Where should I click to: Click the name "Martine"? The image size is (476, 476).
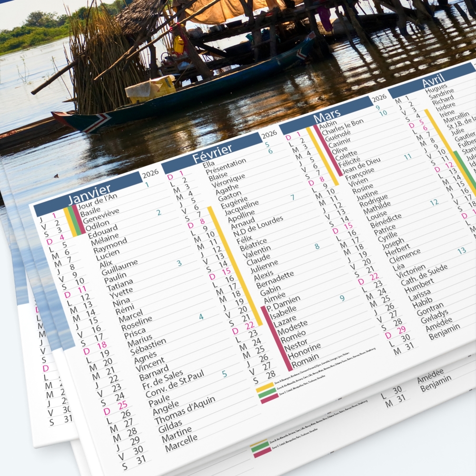point(177,434)
